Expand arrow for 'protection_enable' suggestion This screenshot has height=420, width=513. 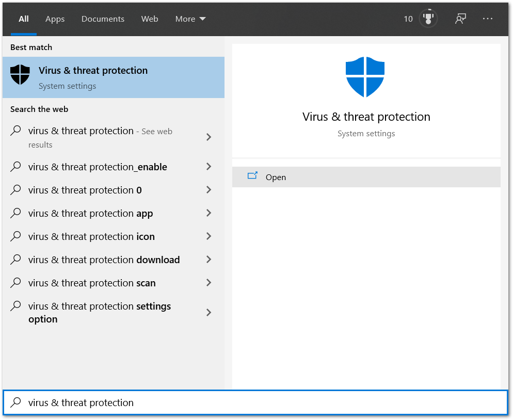pos(209,167)
